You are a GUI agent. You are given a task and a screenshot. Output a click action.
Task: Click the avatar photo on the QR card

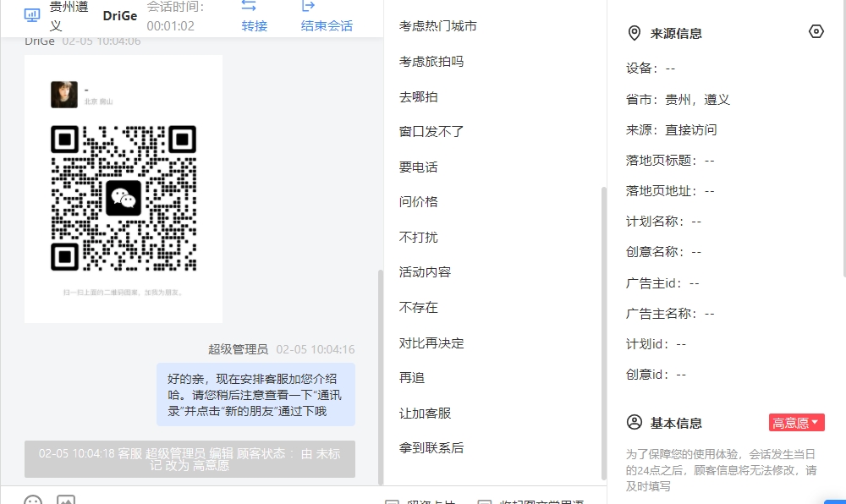(64, 95)
